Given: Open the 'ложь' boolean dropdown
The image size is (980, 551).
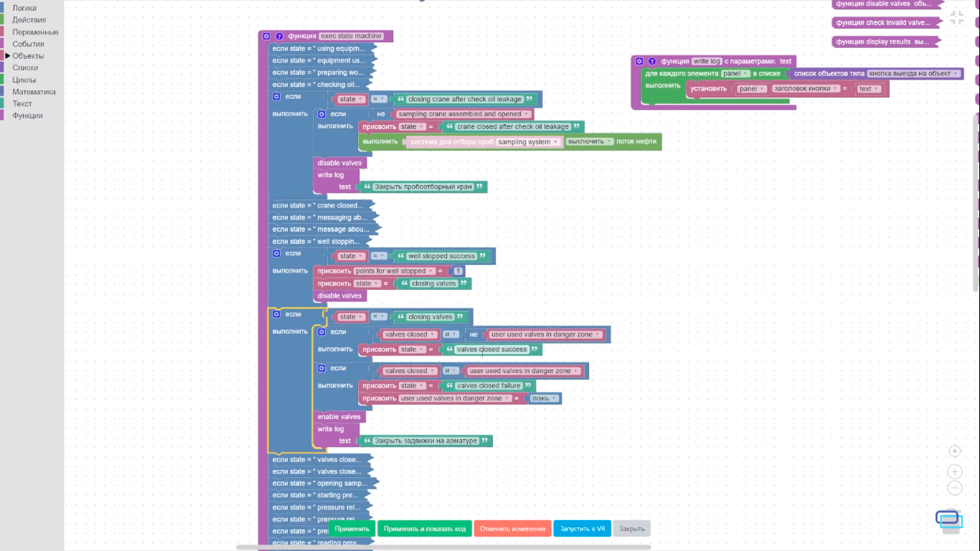Looking at the screenshot, I should point(545,398).
